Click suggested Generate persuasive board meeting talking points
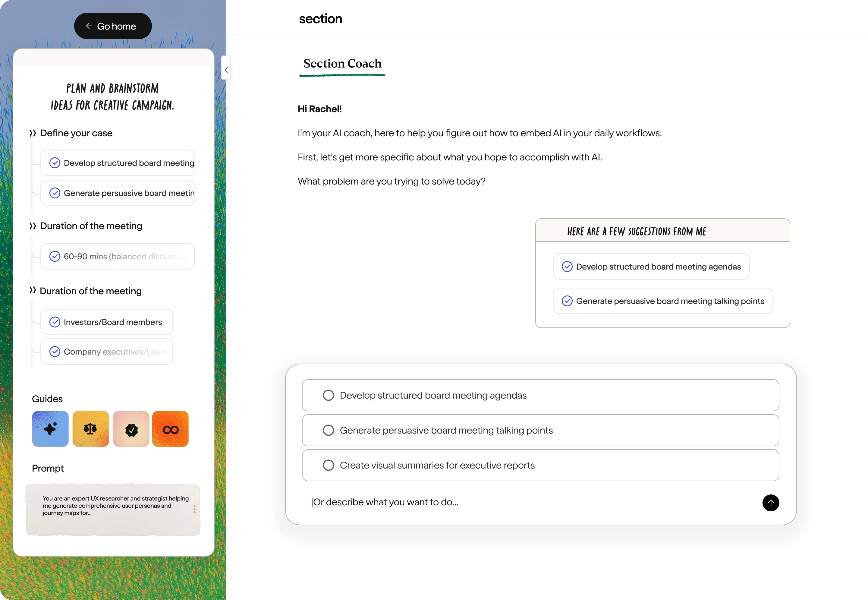Viewport: 868px width, 600px height. point(662,301)
